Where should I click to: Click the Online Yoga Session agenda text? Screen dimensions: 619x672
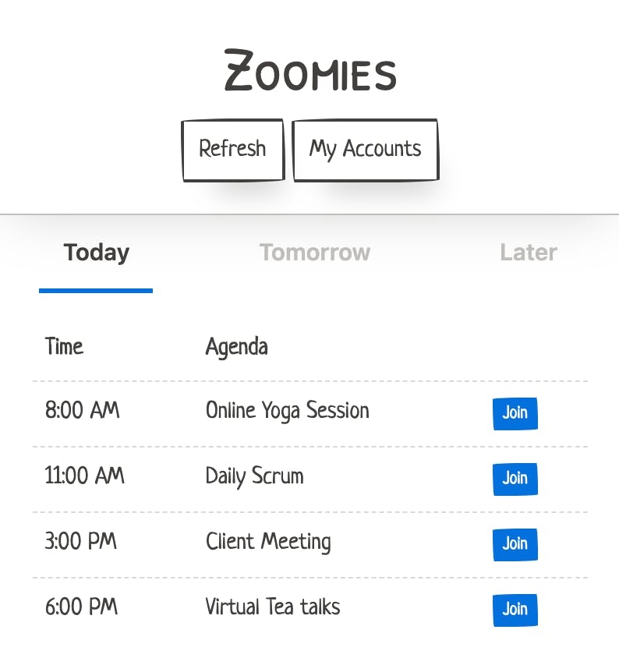(287, 411)
